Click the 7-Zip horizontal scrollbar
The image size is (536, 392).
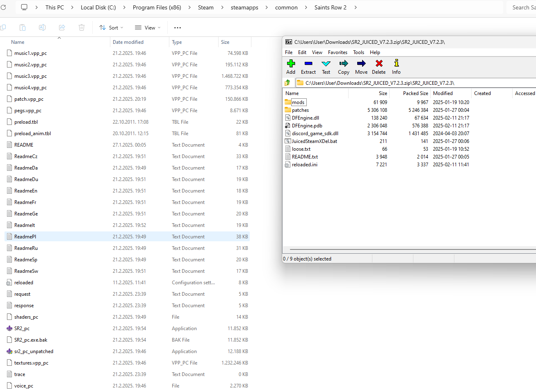[x=413, y=249]
